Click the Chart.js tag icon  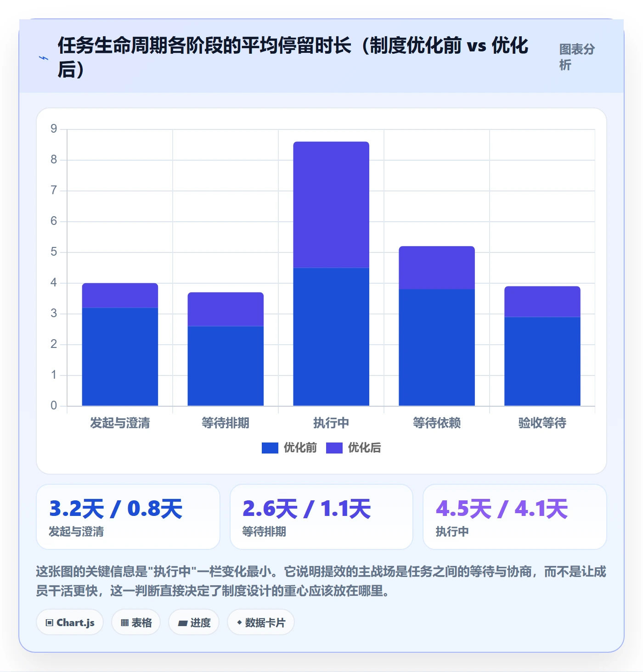pyautogui.click(x=50, y=623)
